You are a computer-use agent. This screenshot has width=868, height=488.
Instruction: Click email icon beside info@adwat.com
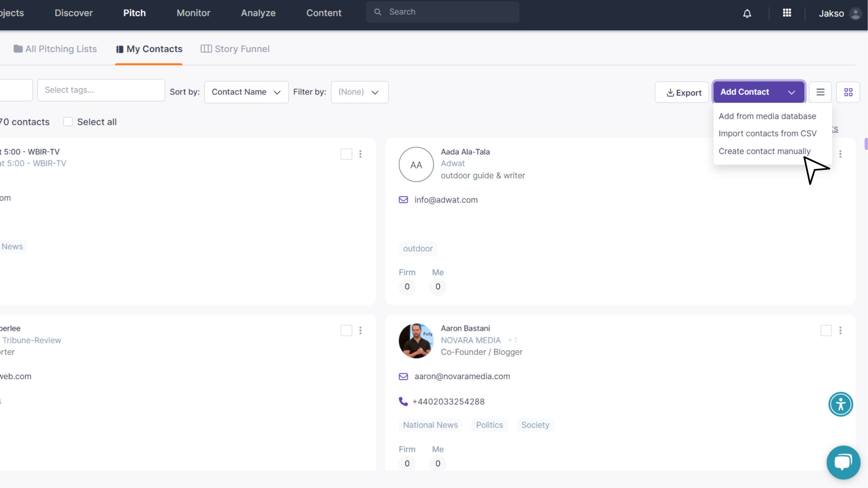(x=403, y=200)
